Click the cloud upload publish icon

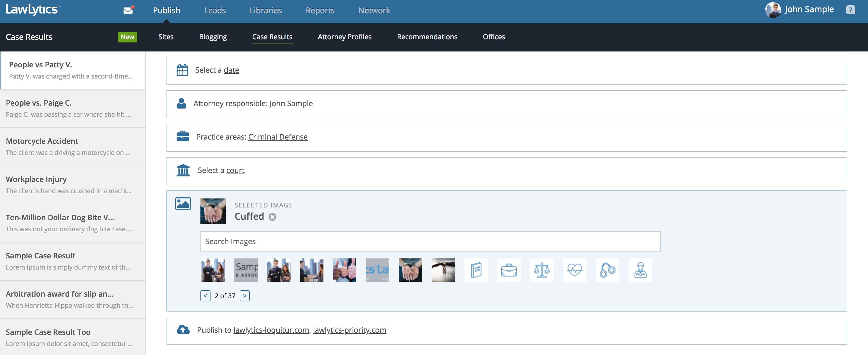183,330
